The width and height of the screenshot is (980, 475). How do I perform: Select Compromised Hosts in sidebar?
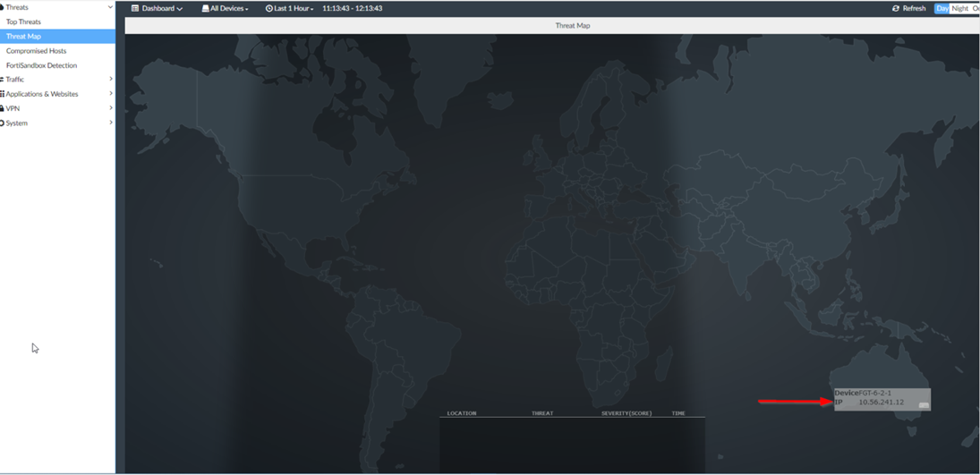click(36, 51)
